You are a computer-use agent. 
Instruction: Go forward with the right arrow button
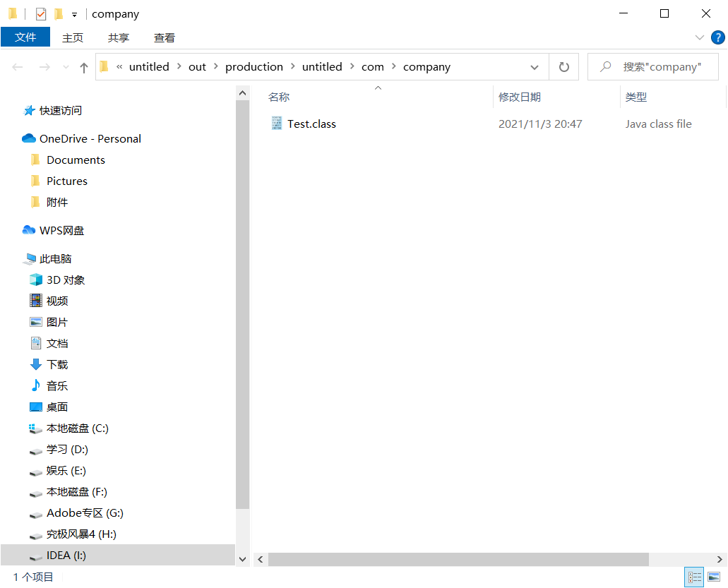[44, 67]
